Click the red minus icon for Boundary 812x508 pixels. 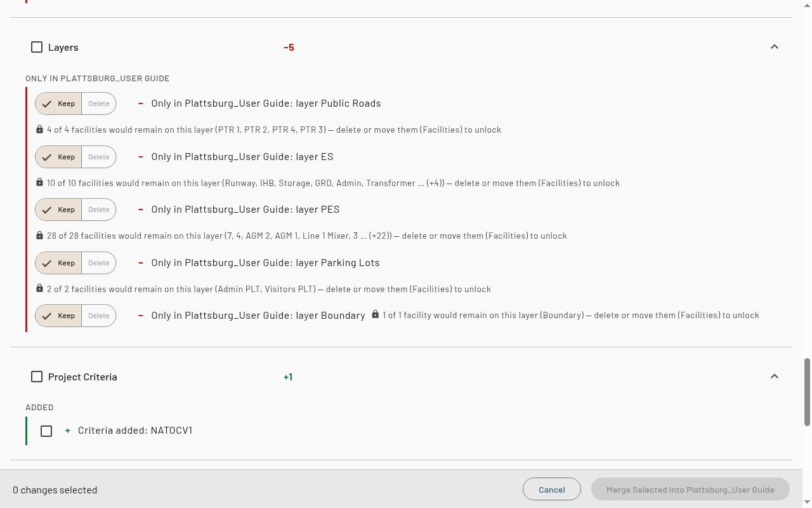coord(141,316)
